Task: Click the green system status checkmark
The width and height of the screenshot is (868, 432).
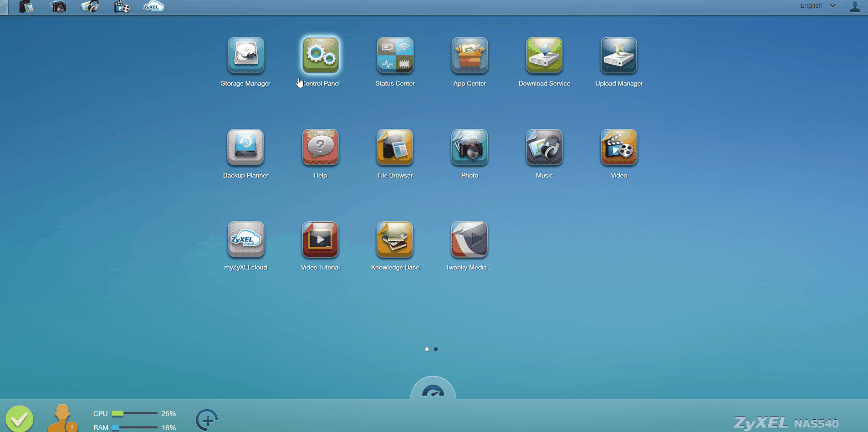Action: (20, 418)
